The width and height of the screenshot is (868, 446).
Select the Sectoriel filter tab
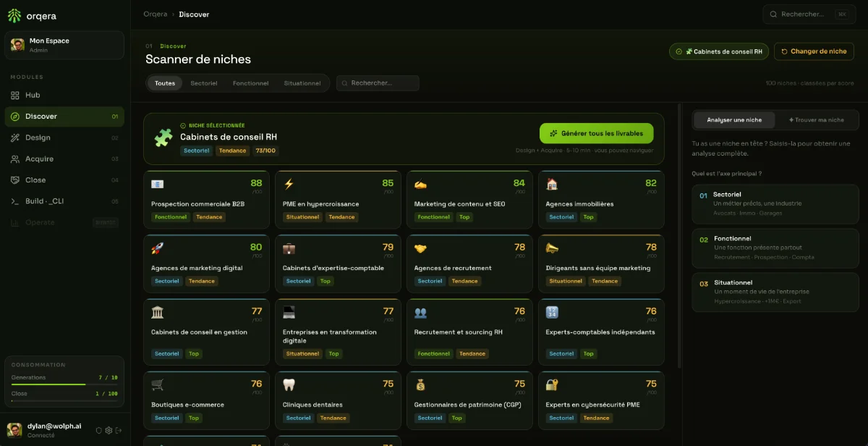point(204,83)
